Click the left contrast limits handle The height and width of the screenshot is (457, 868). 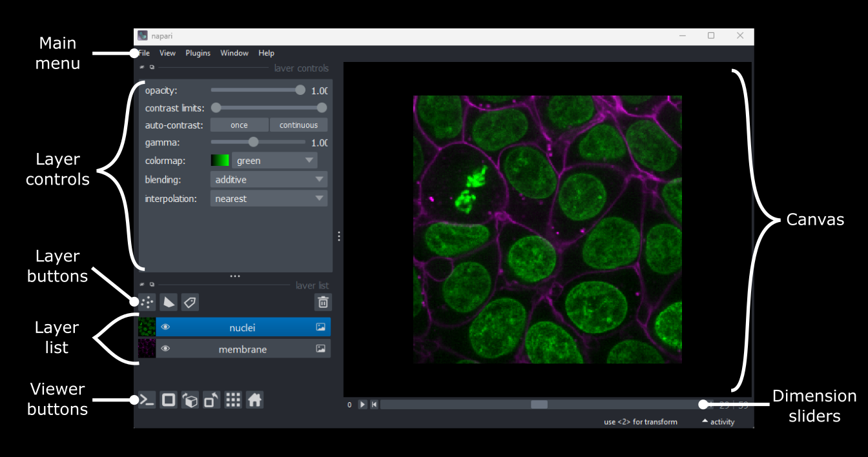(216, 108)
